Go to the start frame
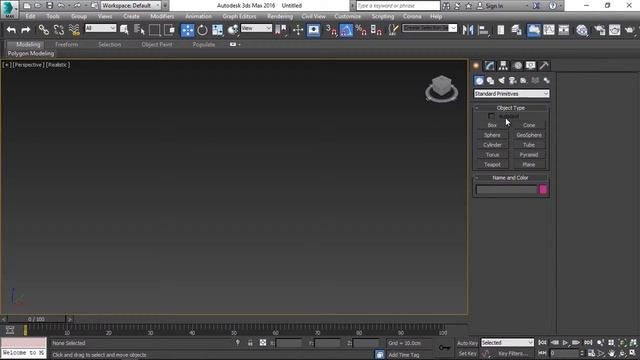This screenshot has width=640, height=360. pos(542,342)
